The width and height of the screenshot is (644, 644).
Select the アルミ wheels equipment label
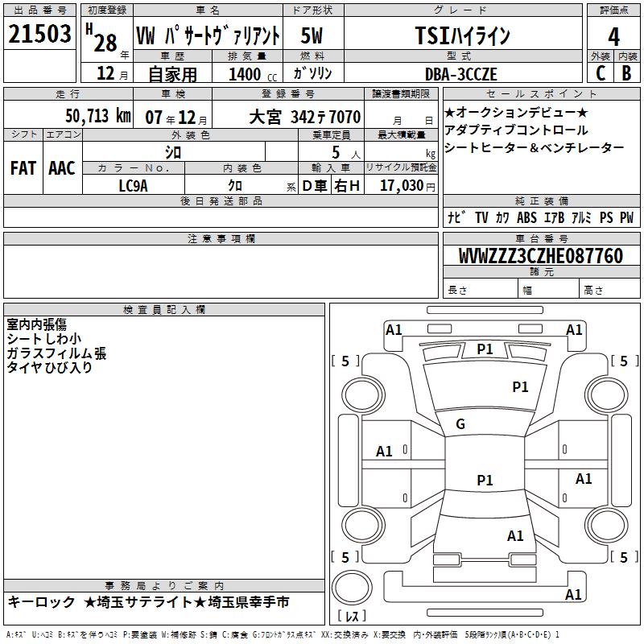(581, 217)
